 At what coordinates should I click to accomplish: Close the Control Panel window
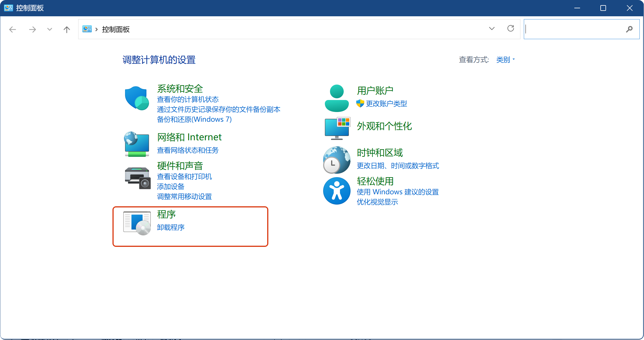[x=630, y=8]
